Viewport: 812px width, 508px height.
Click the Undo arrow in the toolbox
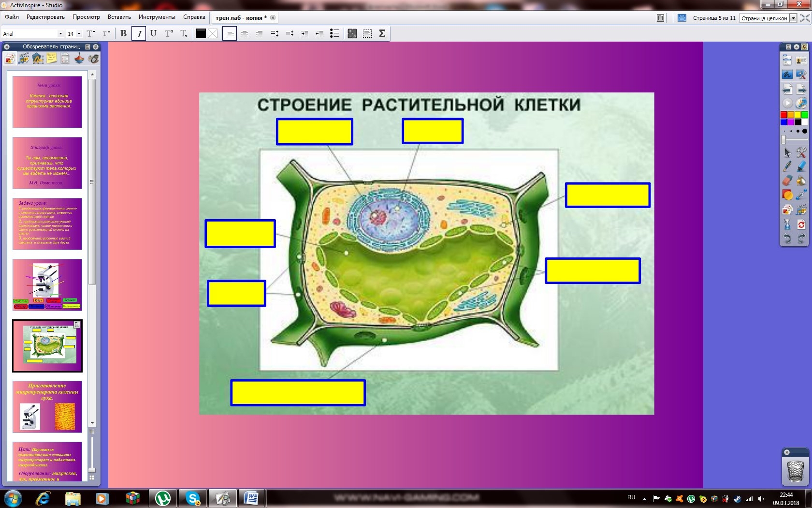click(x=787, y=239)
